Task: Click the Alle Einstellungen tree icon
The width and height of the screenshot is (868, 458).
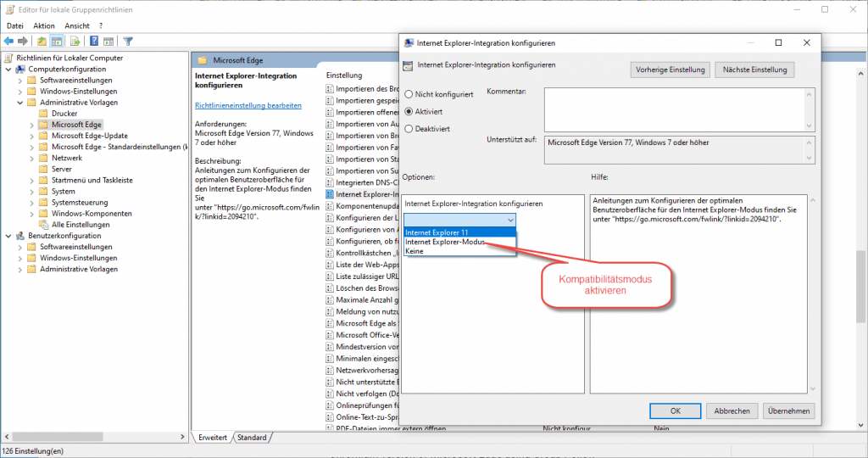Action: [43, 224]
